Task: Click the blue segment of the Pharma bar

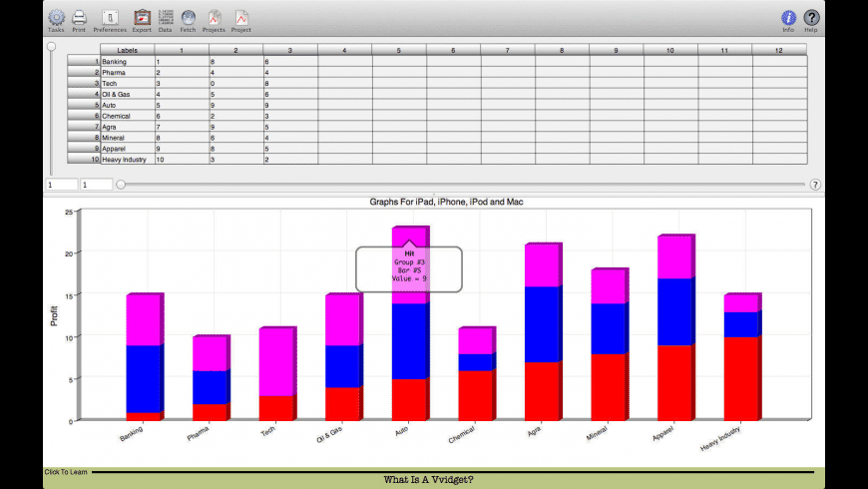Action: tap(210, 387)
